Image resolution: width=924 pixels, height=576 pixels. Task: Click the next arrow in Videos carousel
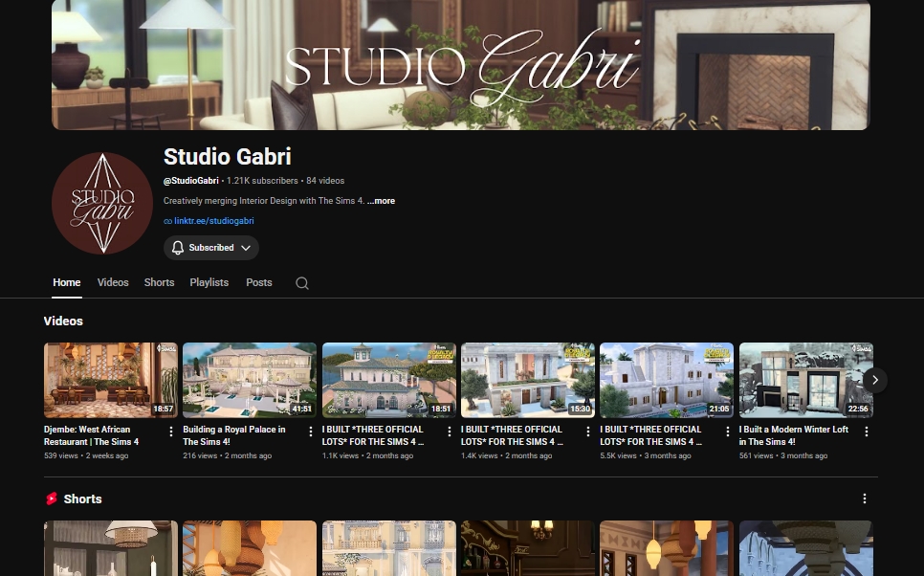point(875,380)
